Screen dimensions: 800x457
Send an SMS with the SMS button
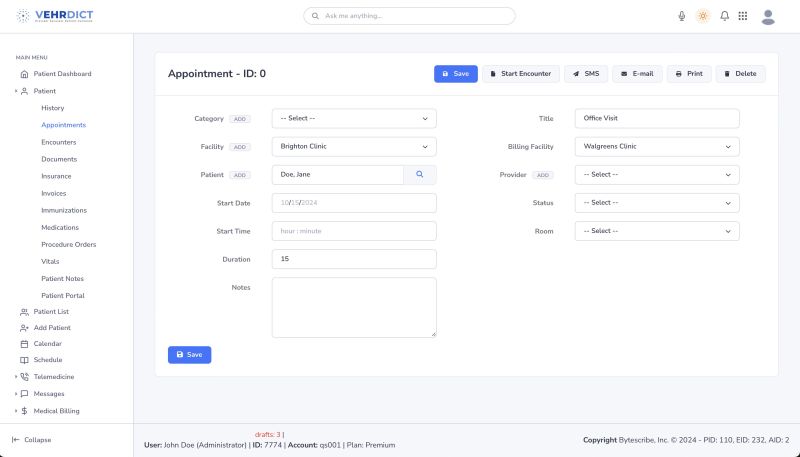point(586,74)
